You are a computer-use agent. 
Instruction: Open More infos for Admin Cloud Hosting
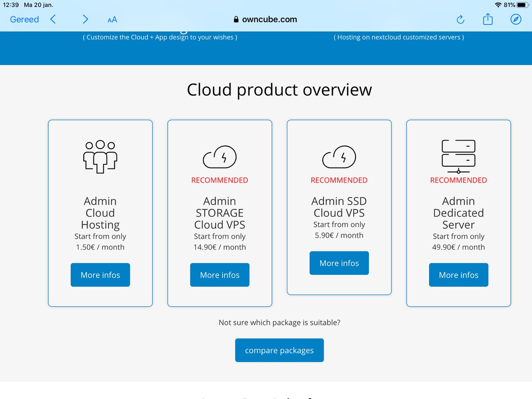(100, 275)
